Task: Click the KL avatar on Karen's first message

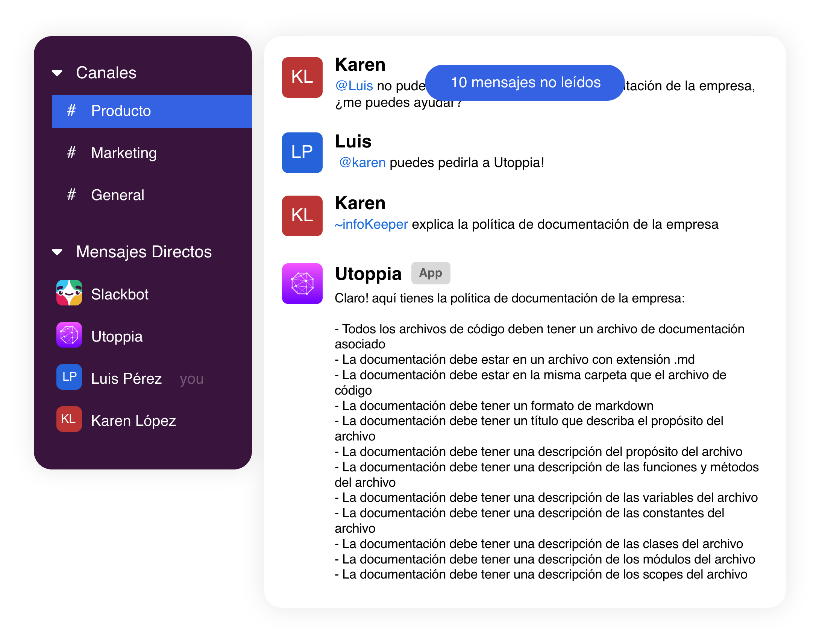Action: 302,77
